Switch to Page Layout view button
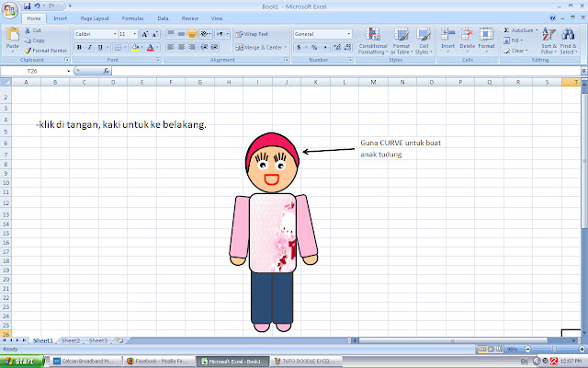Screen dimensions: 588x368 (x=491, y=350)
